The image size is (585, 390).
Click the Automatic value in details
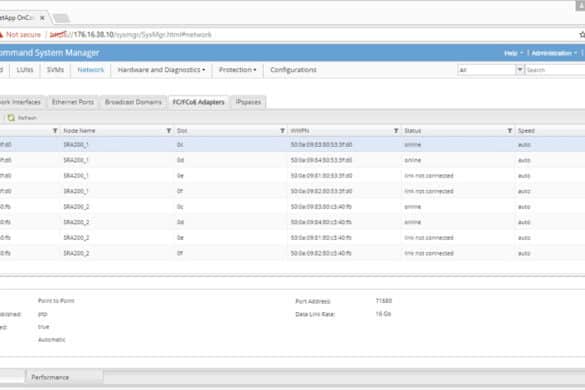pyautogui.click(x=51, y=340)
